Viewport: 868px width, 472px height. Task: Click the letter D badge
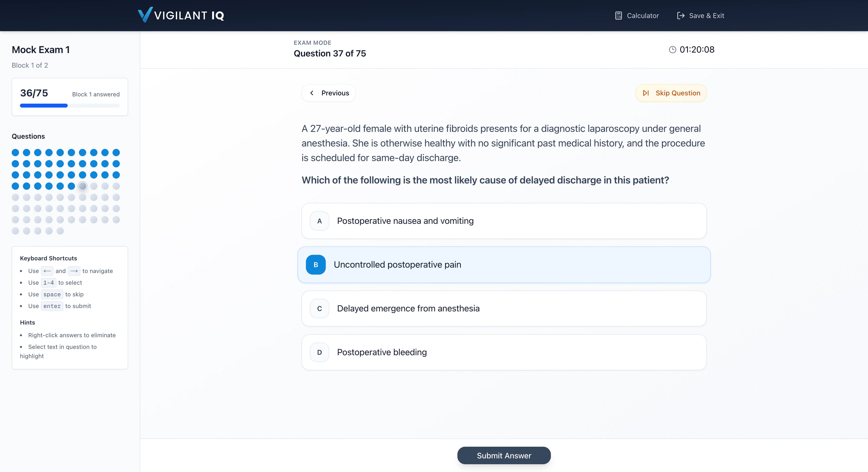[x=320, y=352]
